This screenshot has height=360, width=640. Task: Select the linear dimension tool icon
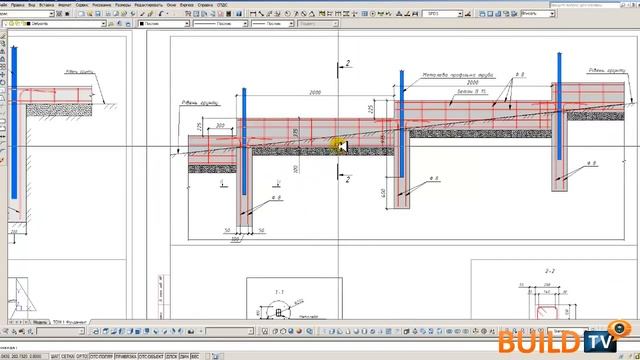pyautogui.click(x=253, y=14)
